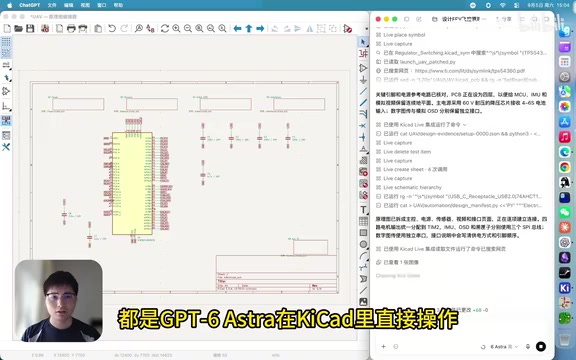Open the hierarchy navigator panel toggle
This screenshot has height=360, width=576.
[x=6, y=120]
